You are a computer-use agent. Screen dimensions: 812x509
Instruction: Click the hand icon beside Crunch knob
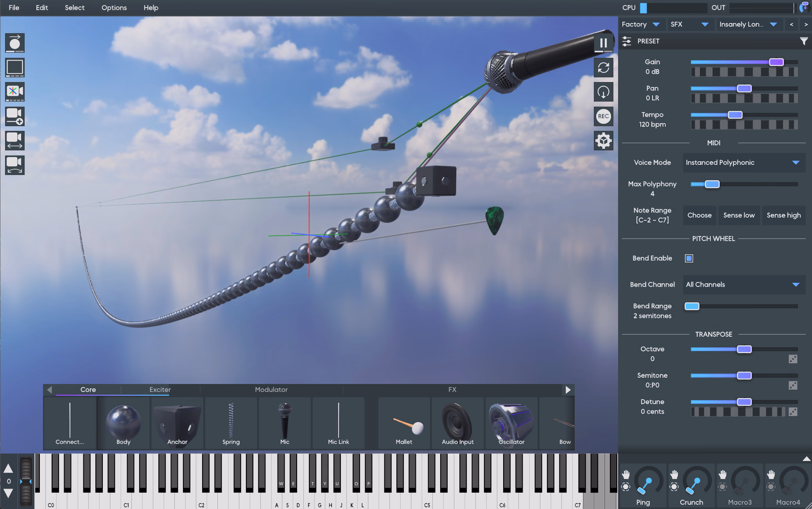674,475
